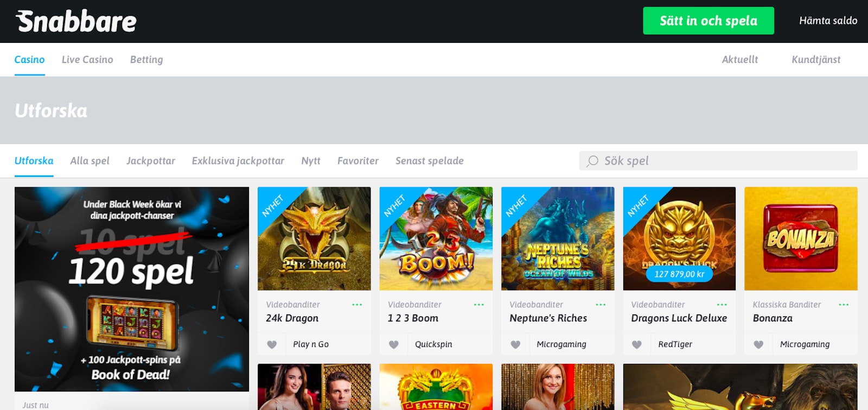Click the ellipsis on Dragons Luck Deluxe
868x410 pixels.
(x=722, y=305)
